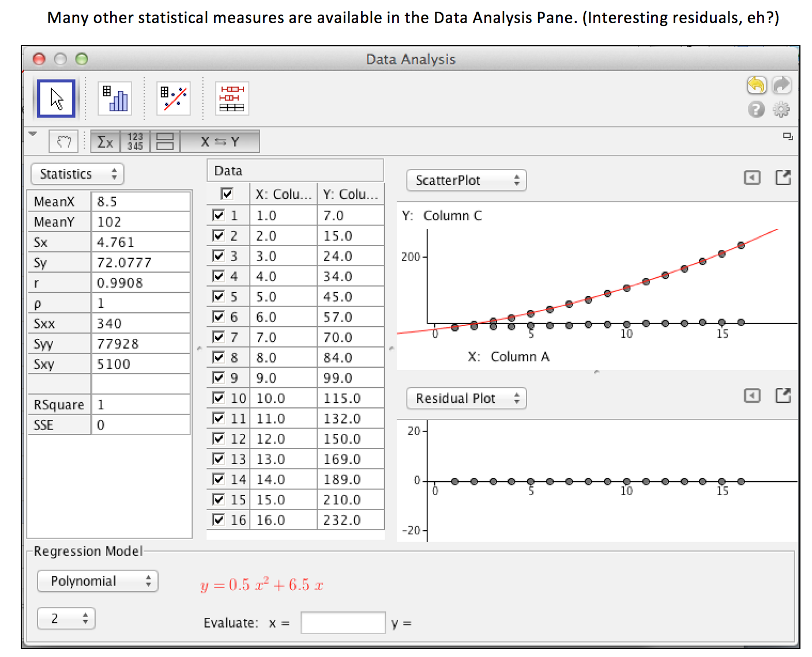Image resolution: width=812 pixels, height=657 pixels.
Task: Uncheck the checkbox for data row 1
Action: 219,216
